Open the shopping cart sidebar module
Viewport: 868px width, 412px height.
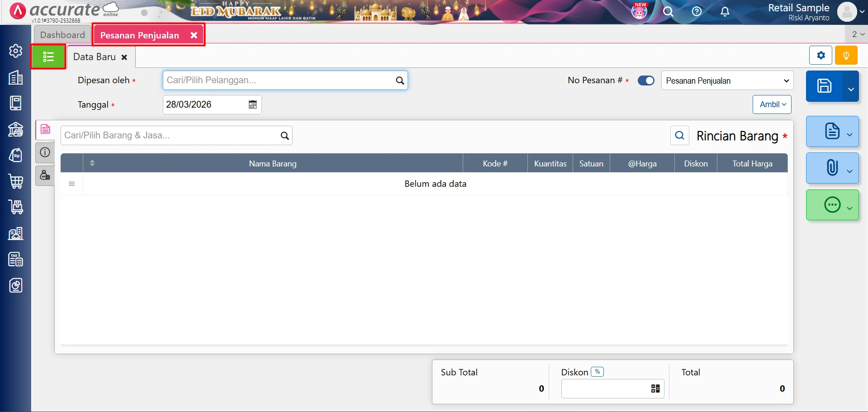tap(16, 181)
